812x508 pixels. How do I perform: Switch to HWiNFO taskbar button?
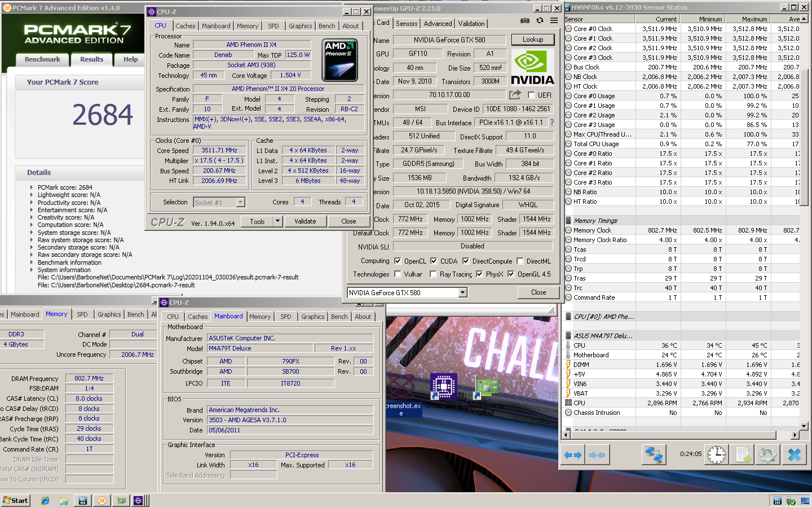pos(83,501)
